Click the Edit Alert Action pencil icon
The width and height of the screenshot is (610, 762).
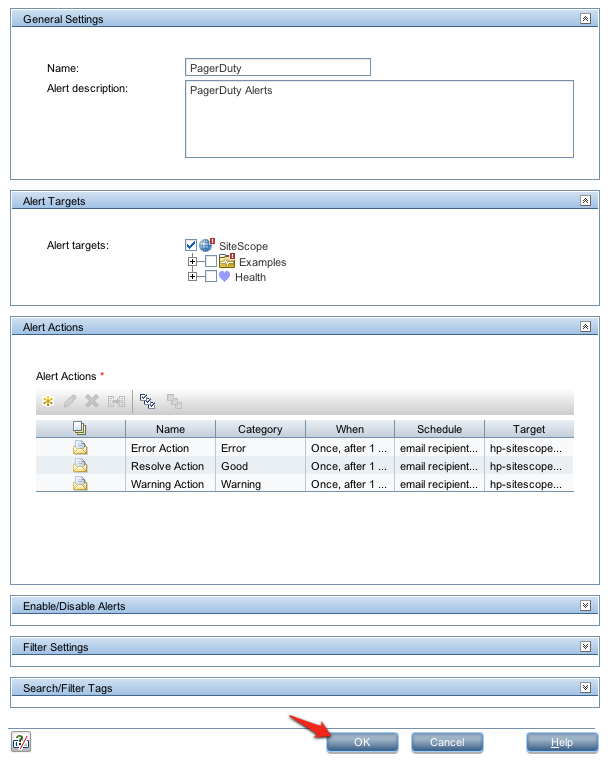click(x=69, y=402)
